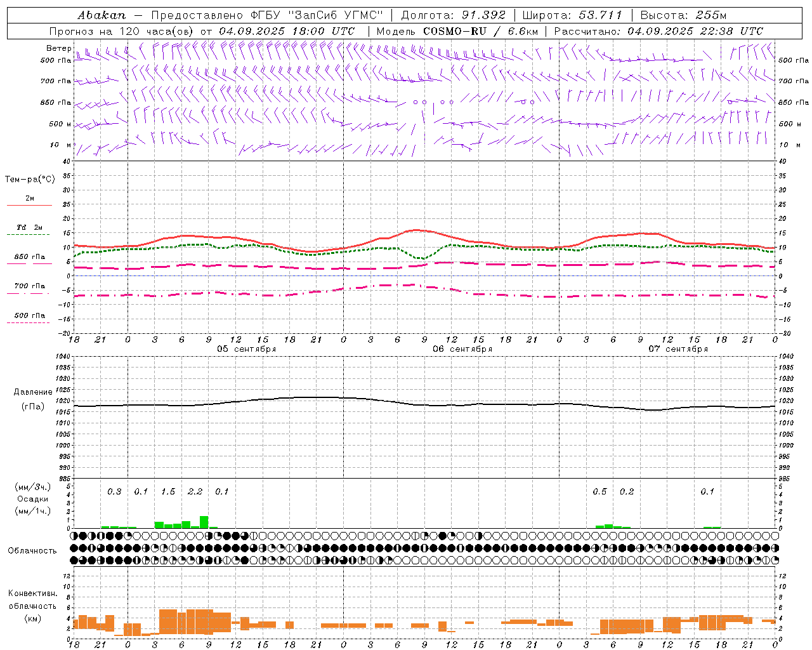The height and width of the screenshot is (650, 812).
Task: Click the Ветер wind panel label
Action: click(58, 48)
